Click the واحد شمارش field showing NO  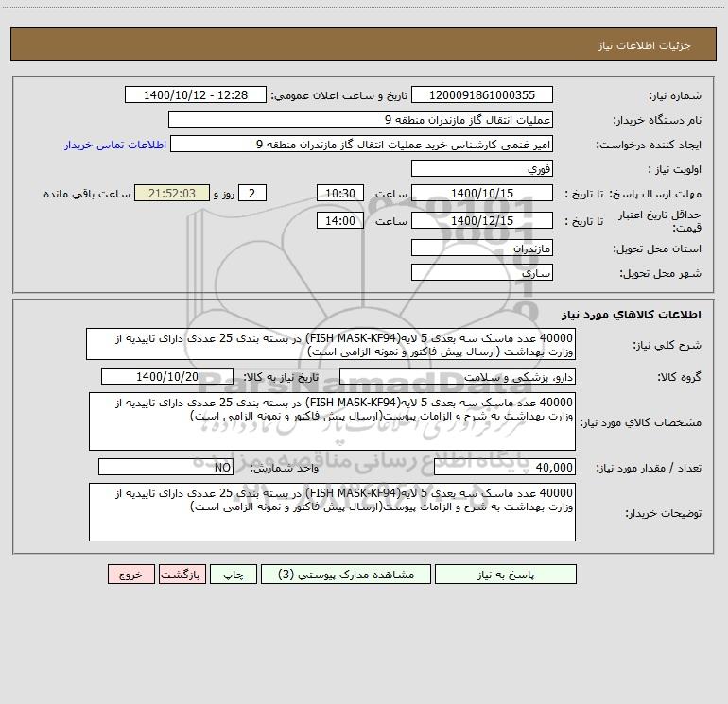(x=165, y=468)
